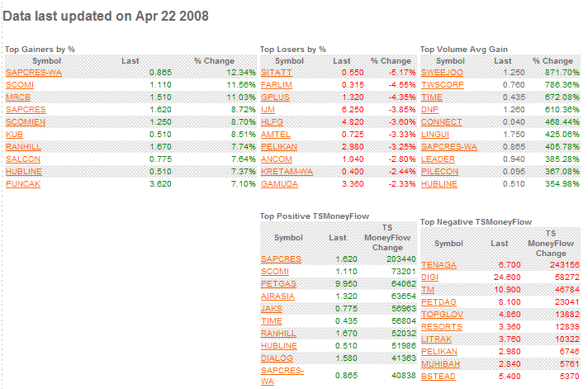This screenshot has height=389, width=588.
Task: Open the MRCB stock link
Action: pos(17,97)
